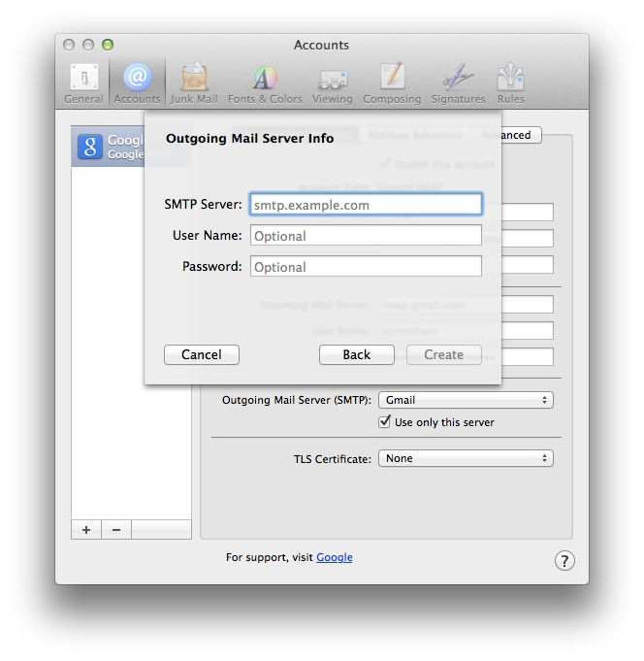Visit the Google support link
The height and width of the screenshot is (661, 644).
334,557
